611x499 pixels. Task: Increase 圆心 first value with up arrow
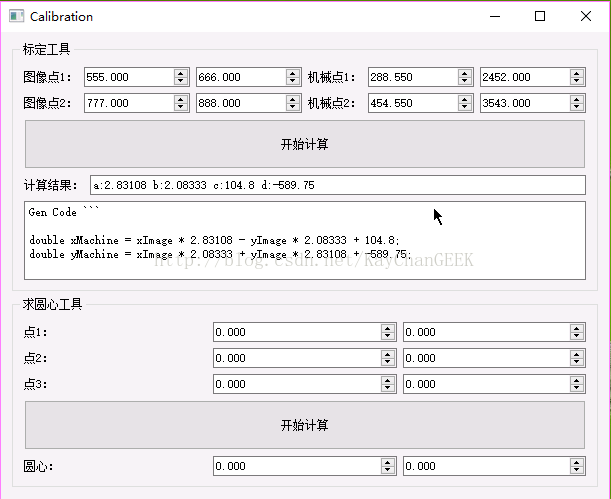click(388, 462)
